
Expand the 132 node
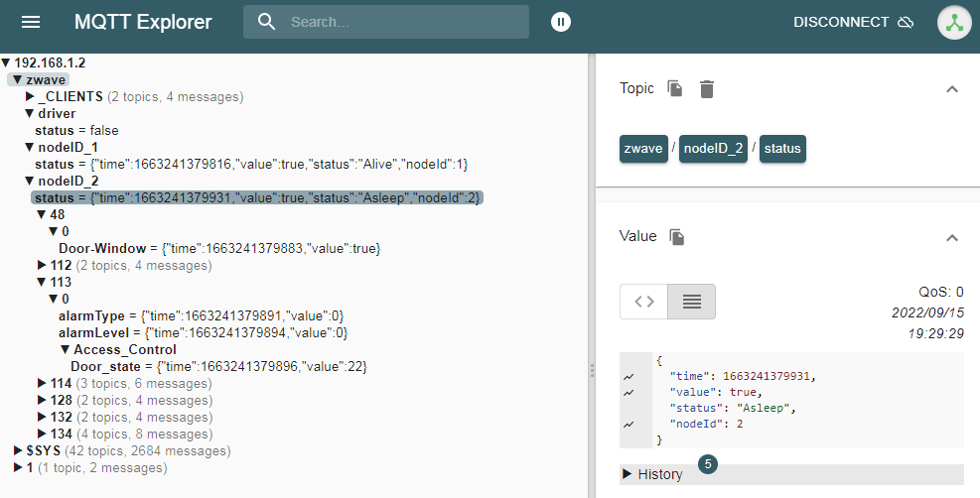[42, 417]
